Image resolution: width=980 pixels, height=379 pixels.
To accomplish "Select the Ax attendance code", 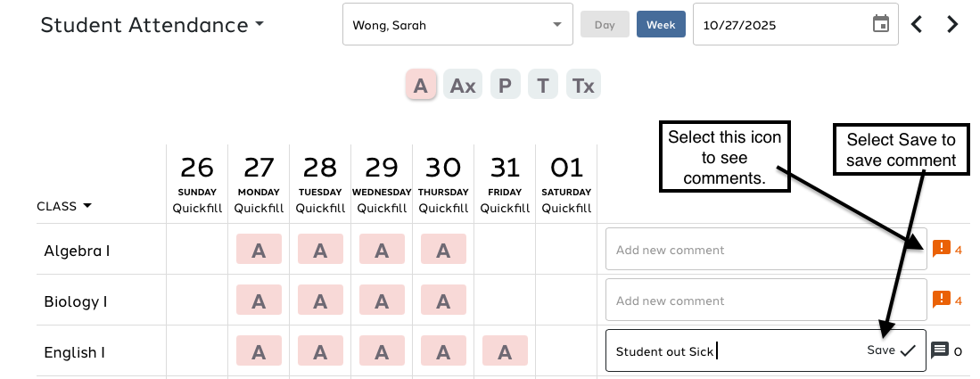I will tap(463, 86).
